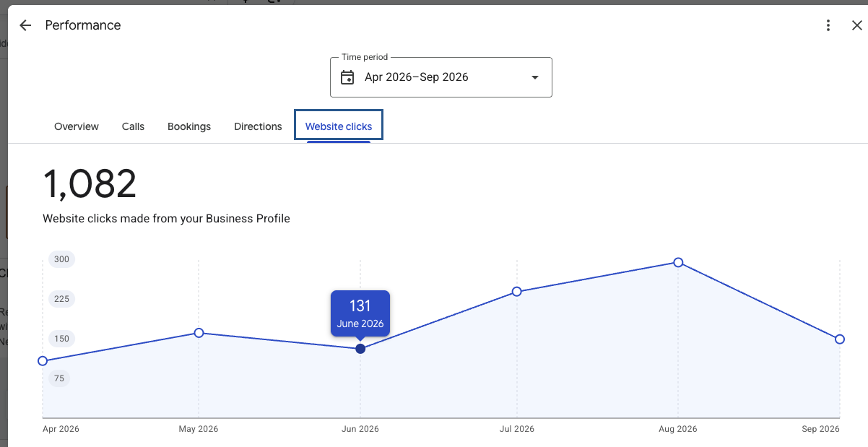Image resolution: width=868 pixels, height=447 pixels.
Task: Click the Apr 2026 data point on chart
Action: pyautogui.click(x=43, y=361)
